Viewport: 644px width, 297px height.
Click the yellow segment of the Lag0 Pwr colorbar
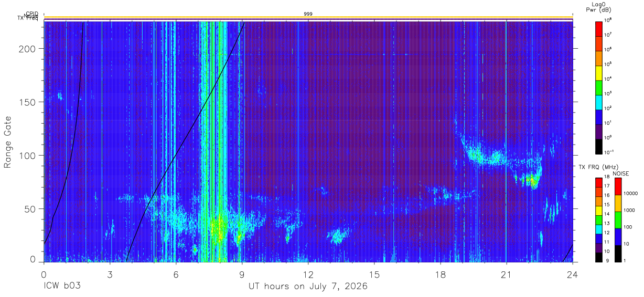598,72
